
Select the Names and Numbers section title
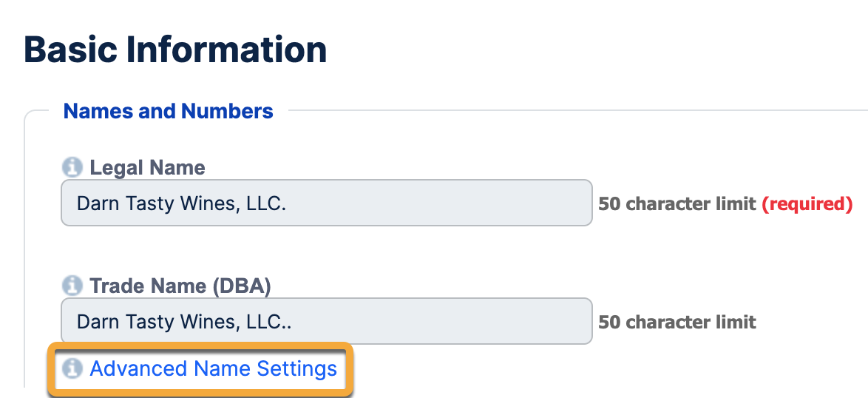[x=168, y=112]
